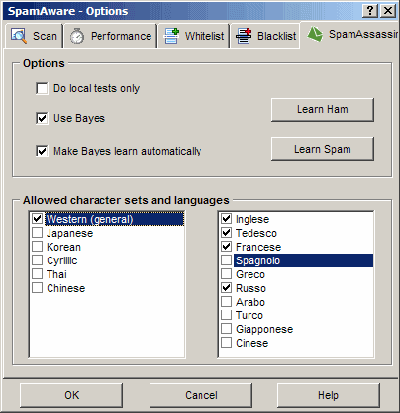This screenshot has width=400, height=413.
Task: Enable the Giapponese language checkbox
Action: (227, 329)
